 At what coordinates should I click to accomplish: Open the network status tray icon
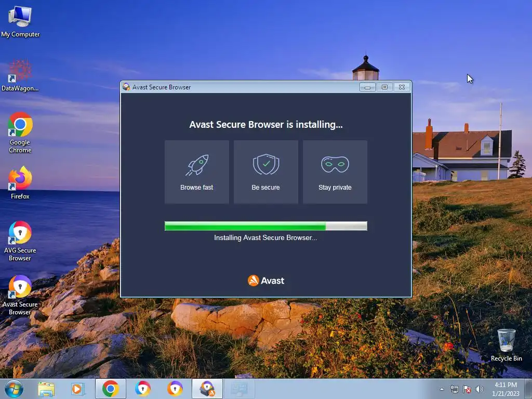[454, 390]
